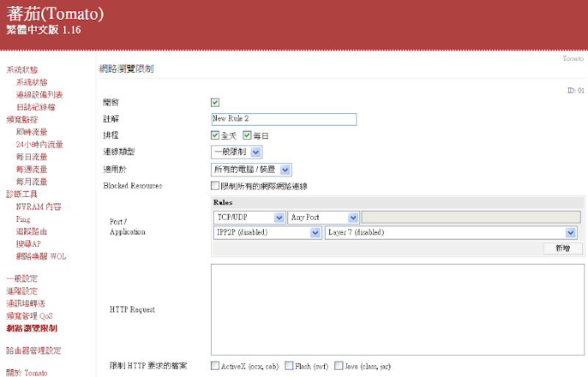Expand the TCP/UDP protocol dropdown
This screenshot has height=377, width=588.
point(249,218)
